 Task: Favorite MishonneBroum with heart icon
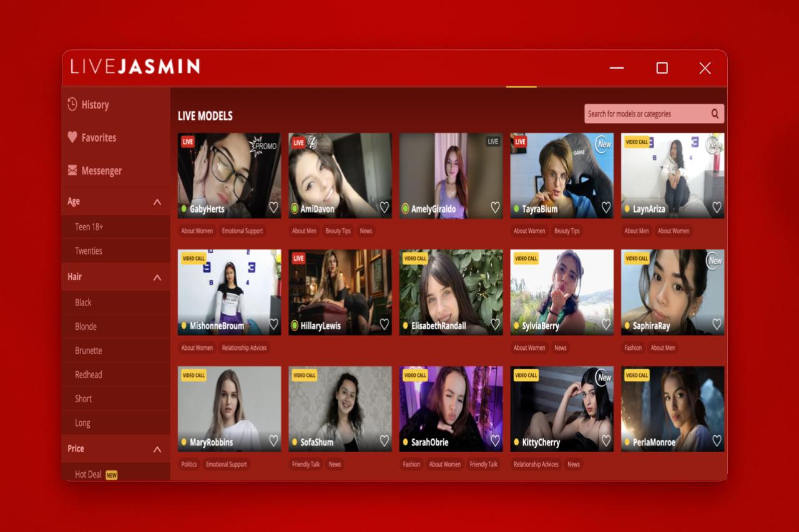(273, 324)
